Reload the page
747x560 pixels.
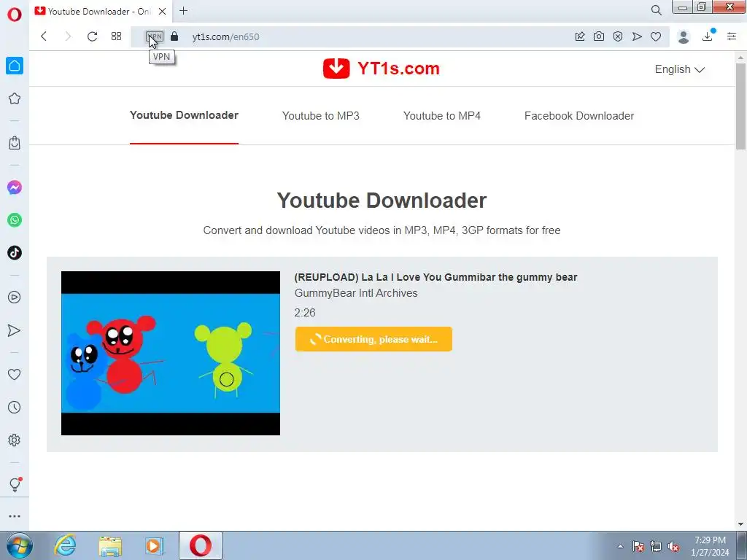92,36
